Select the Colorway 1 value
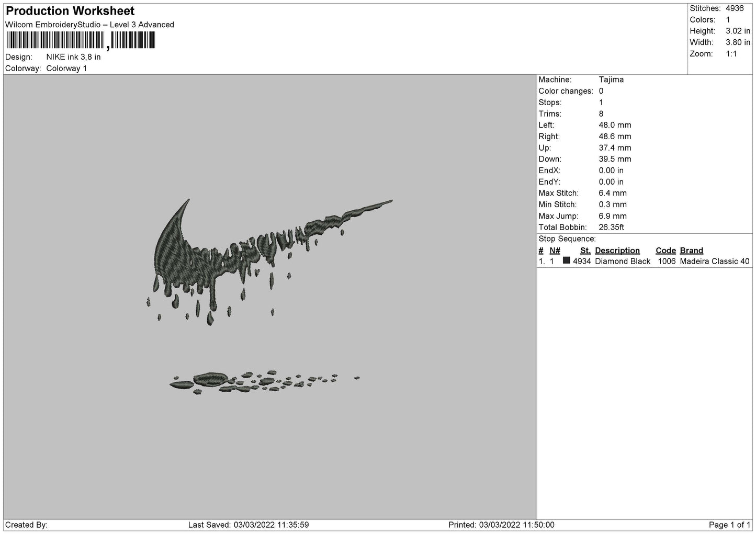 [x=67, y=69]
